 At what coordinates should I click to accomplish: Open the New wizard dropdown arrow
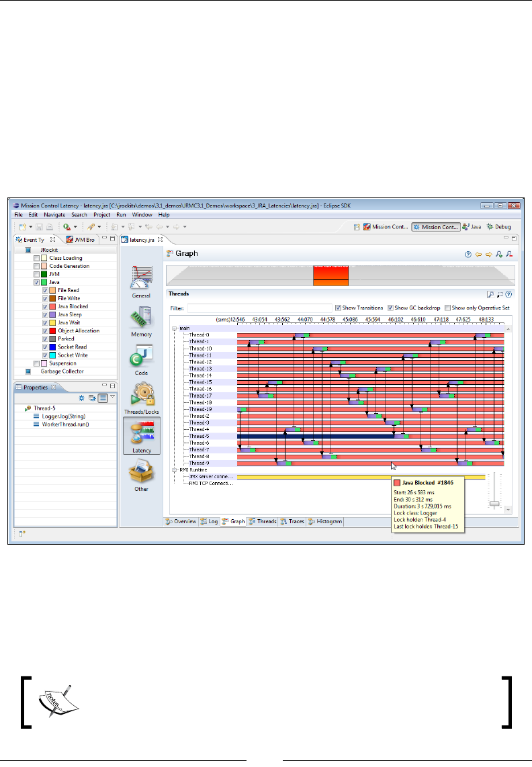(x=30, y=227)
